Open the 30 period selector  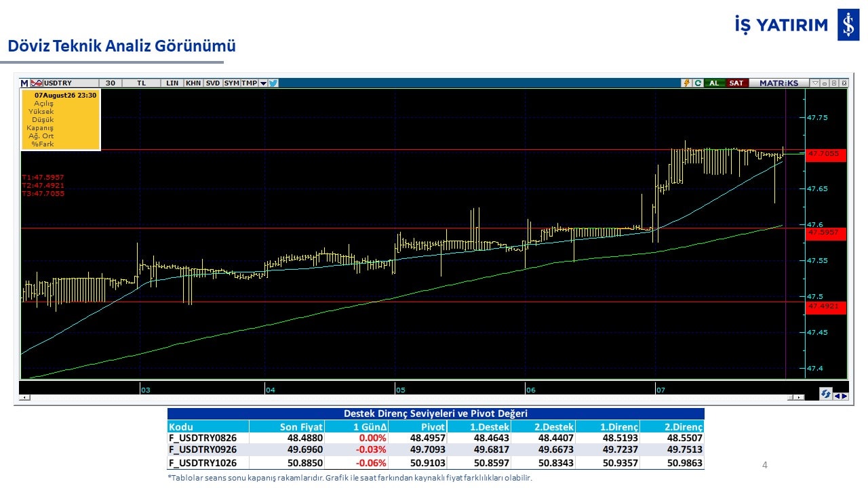click(111, 83)
